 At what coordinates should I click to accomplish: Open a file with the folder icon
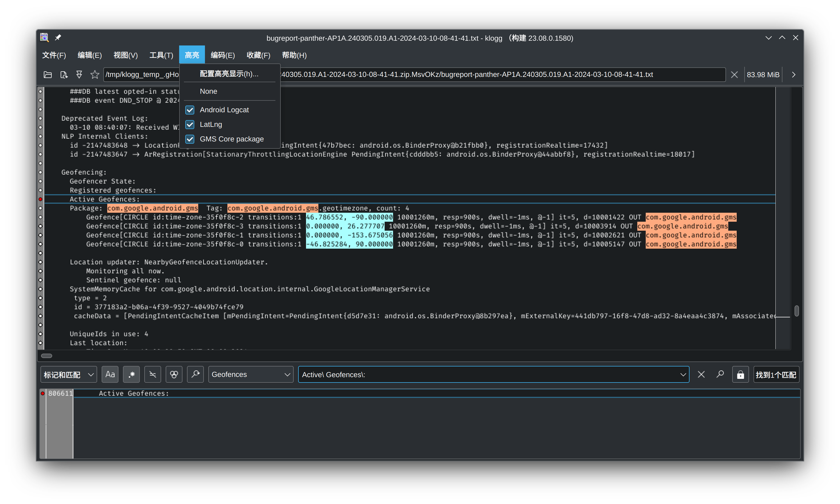48,75
